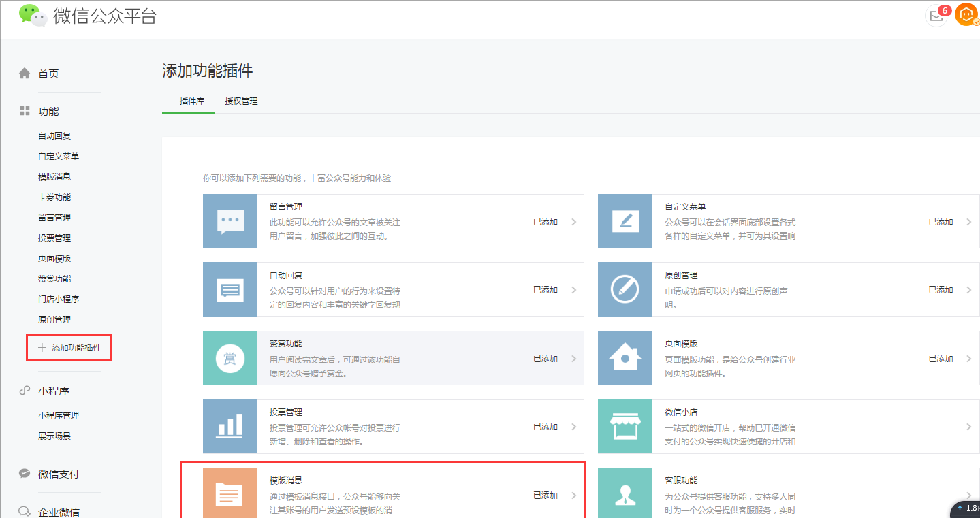Click the 投票管理 card title

[x=286, y=412]
